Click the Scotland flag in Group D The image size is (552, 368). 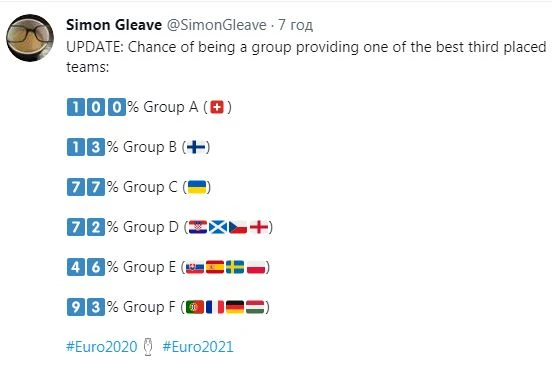pyautogui.click(x=218, y=227)
